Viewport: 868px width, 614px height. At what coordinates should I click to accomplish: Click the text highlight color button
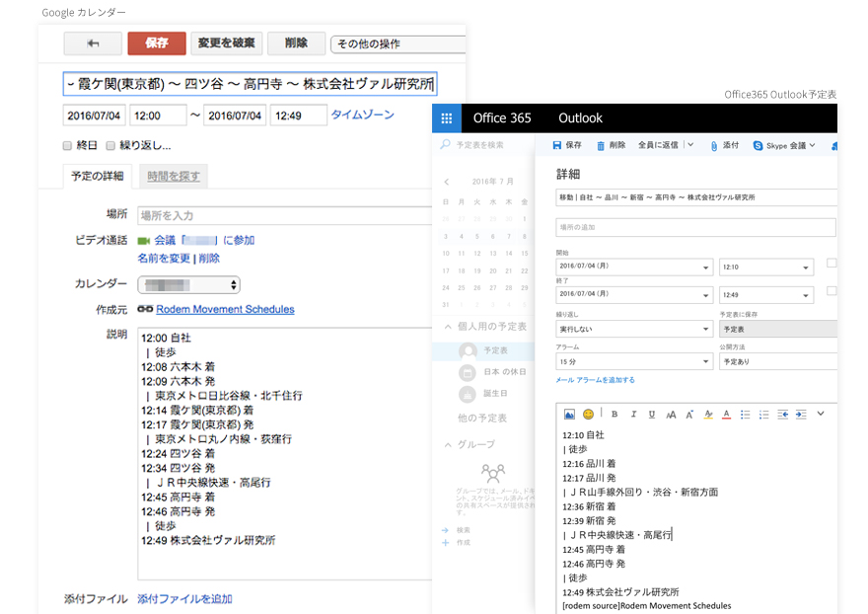click(x=708, y=414)
